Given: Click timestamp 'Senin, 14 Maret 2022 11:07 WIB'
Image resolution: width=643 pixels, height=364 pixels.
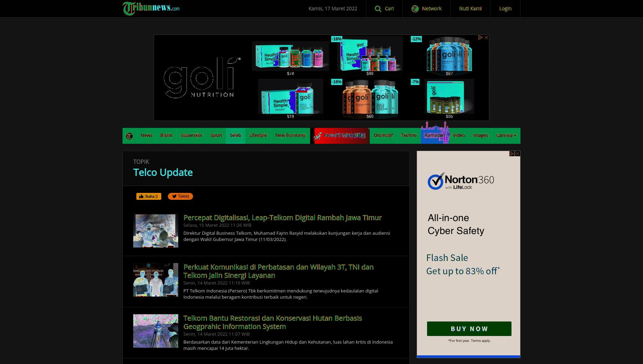Looking at the screenshot, I should 216,334.
